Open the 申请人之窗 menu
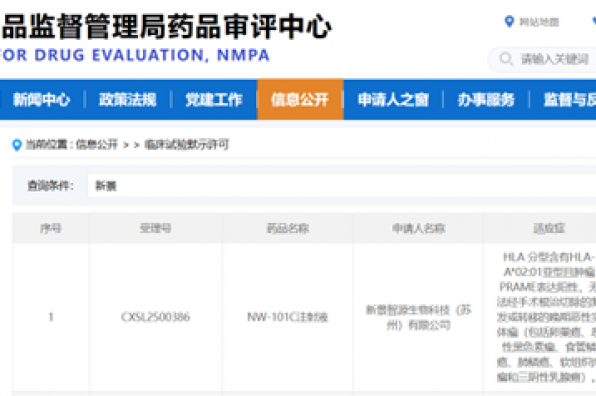This screenshot has height=396, width=596. (393, 100)
